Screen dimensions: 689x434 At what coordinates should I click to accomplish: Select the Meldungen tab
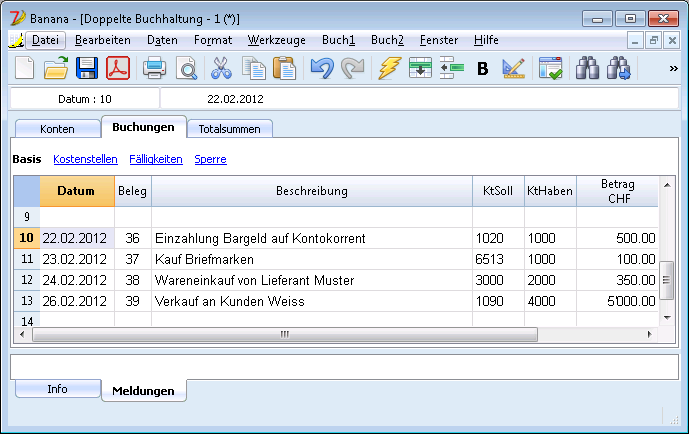pyautogui.click(x=143, y=391)
